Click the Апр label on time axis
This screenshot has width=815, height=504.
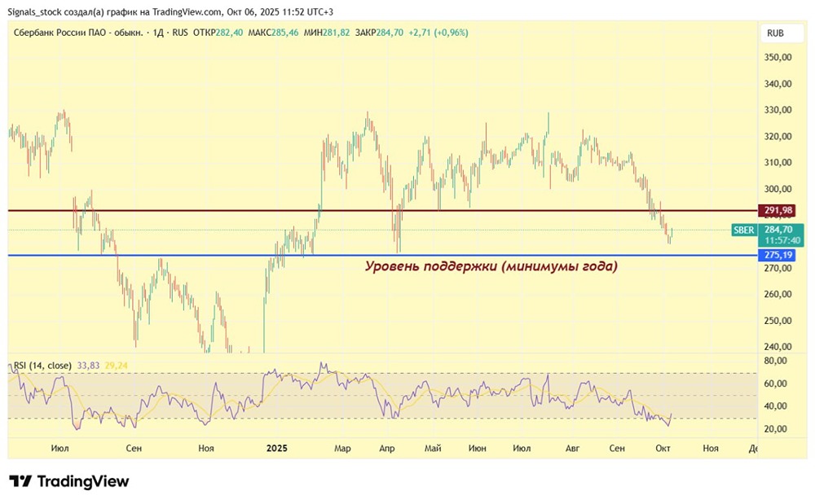point(386,448)
